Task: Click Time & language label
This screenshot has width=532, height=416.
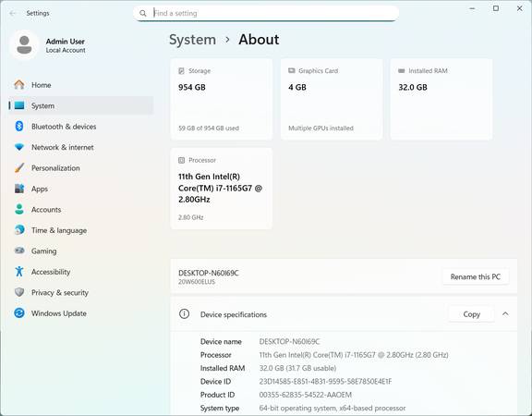Action: pyautogui.click(x=59, y=230)
